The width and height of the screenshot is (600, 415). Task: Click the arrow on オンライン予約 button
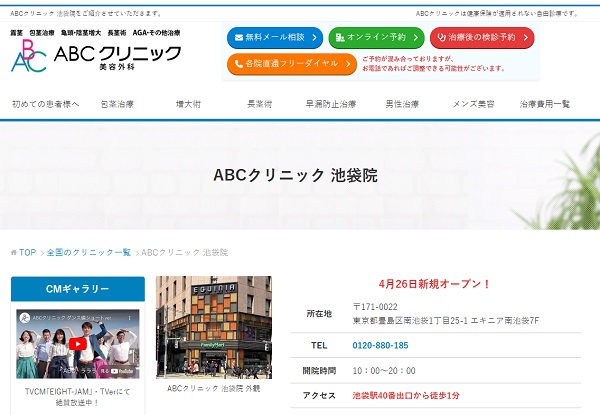[x=414, y=38]
